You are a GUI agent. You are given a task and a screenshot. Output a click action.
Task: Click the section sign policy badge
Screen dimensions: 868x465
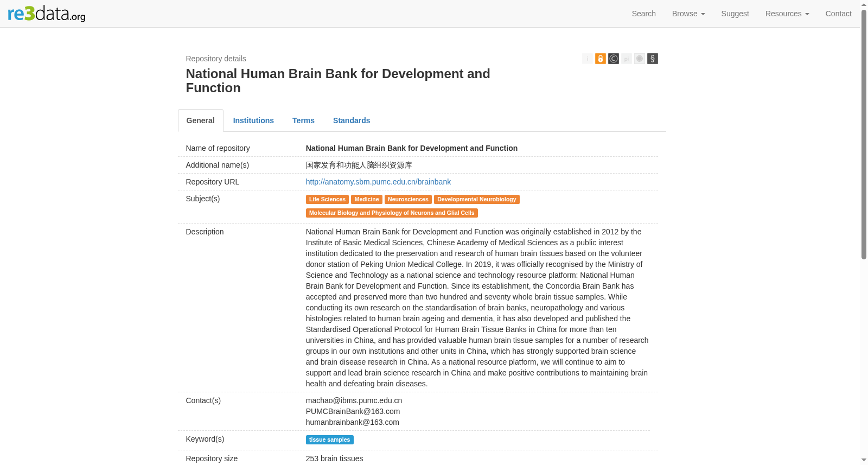[x=653, y=59]
